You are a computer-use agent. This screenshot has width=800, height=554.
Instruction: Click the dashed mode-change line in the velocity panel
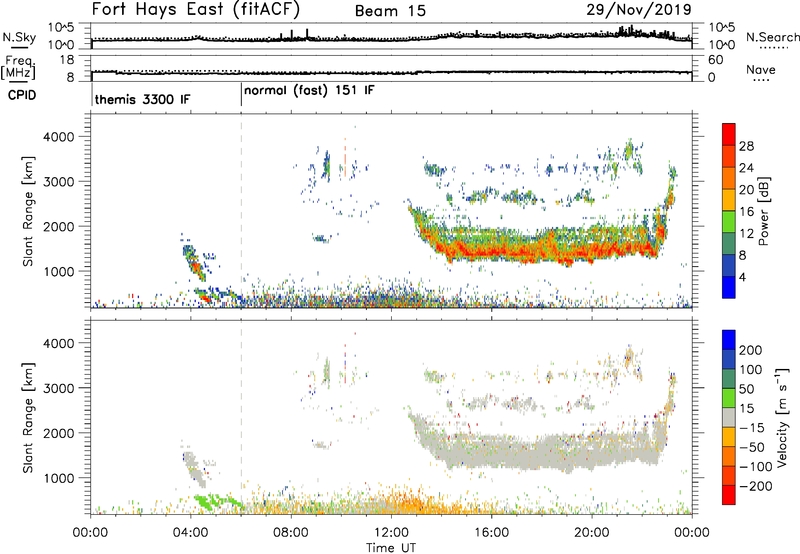pyautogui.click(x=241, y=417)
